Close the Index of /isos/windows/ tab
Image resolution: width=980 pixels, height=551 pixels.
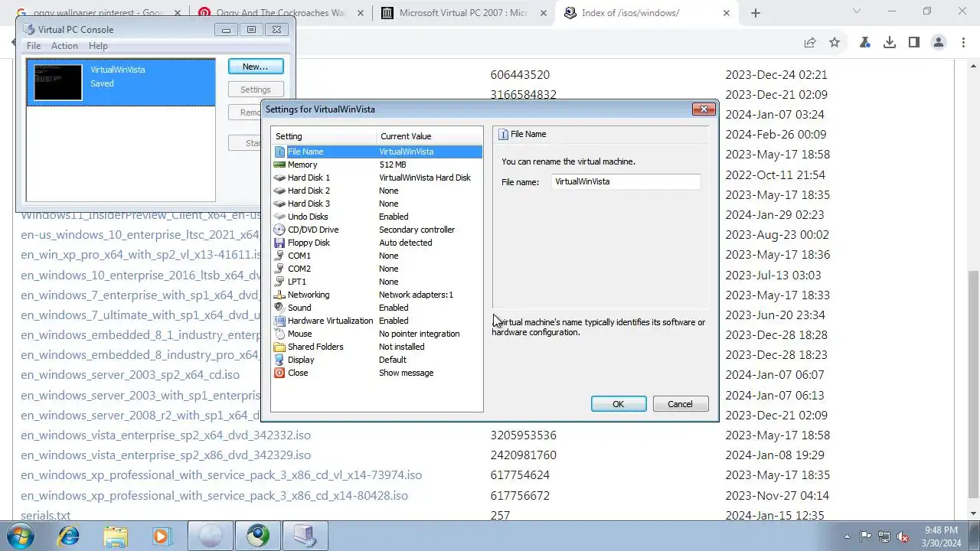tap(725, 13)
